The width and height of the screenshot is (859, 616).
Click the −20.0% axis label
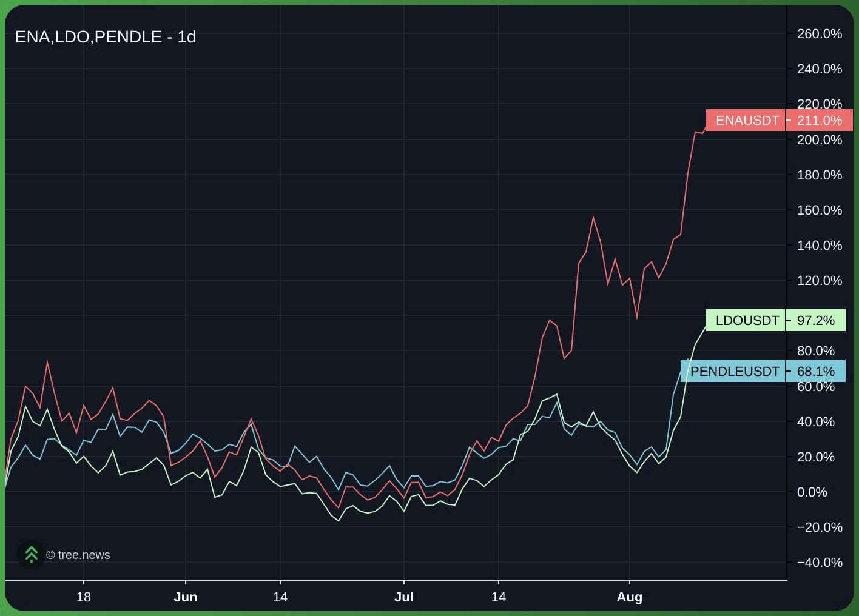click(x=819, y=527)
